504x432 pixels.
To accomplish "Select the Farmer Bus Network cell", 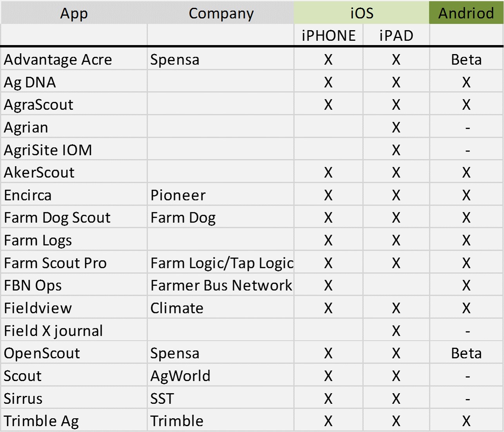I will point(221,286).
